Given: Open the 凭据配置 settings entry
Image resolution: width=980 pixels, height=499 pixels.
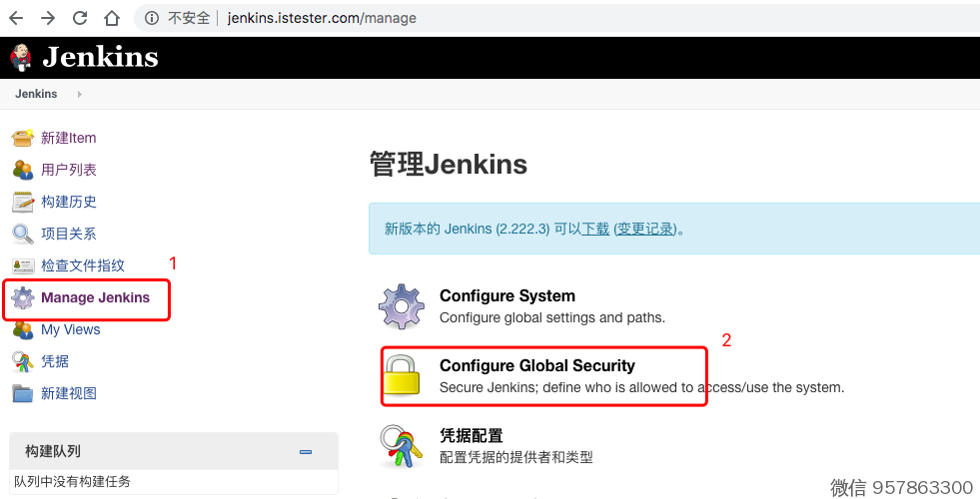Looking at the screenshot, I should click(x=472, y=436).
